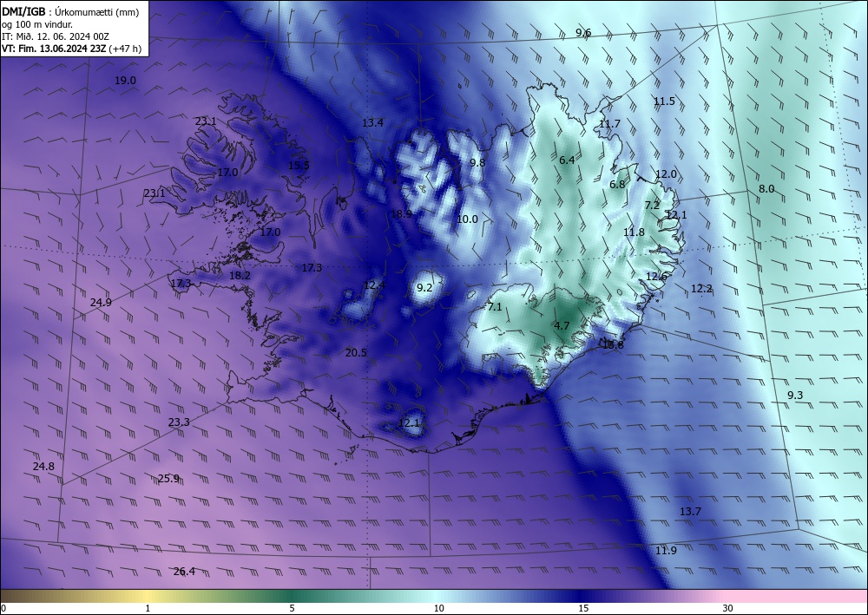Click the '(+47 h)' forecast offset label
Image resolution: width=868 pixels, height=615 pixels.
tap(125, 49)
